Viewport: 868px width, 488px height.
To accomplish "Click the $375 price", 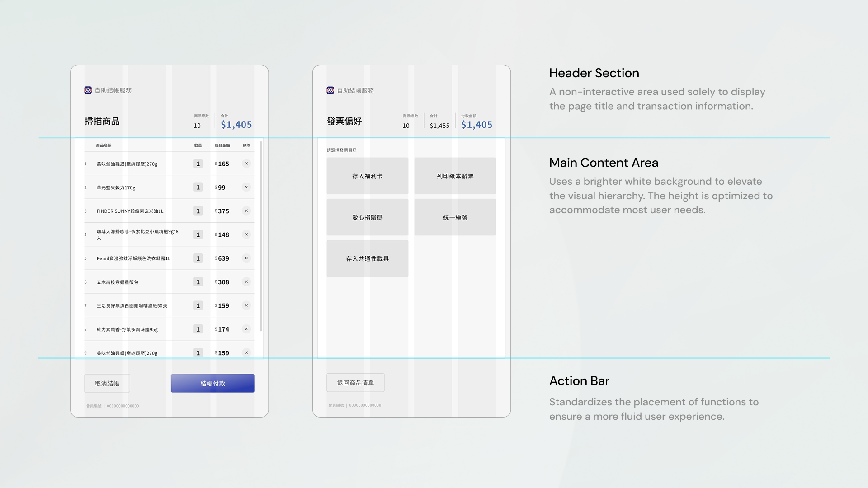I will pyautogui.click(x=222, y=211).
